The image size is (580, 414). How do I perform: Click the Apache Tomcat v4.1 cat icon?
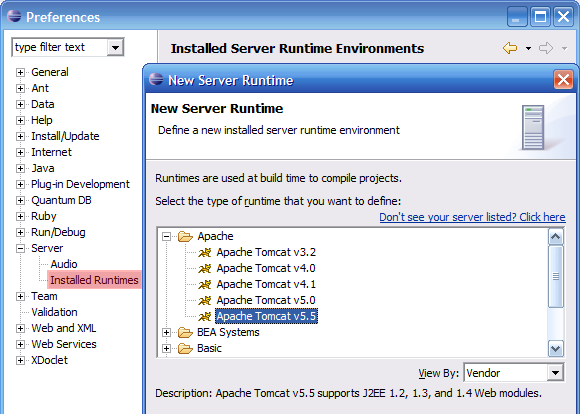pos(205,285)
